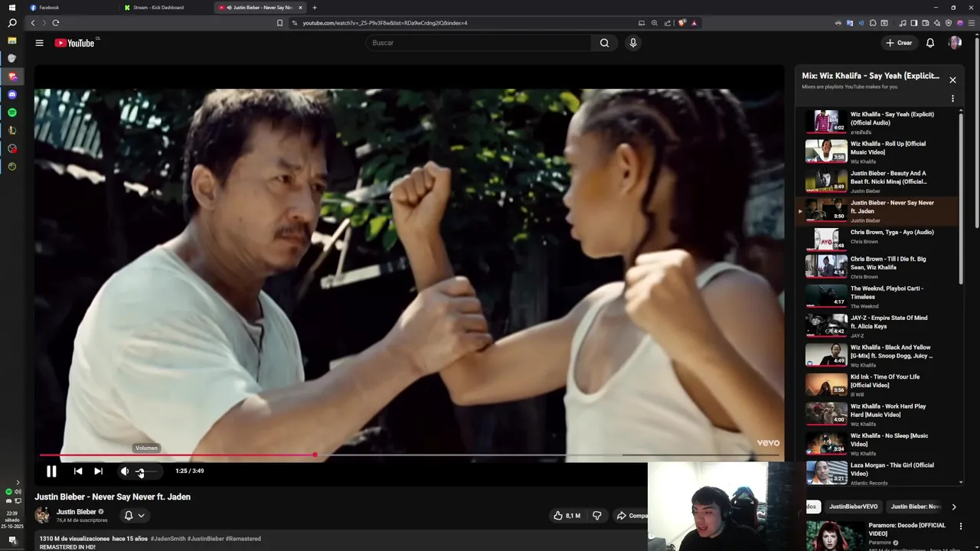The width and height of the screenshot is (980, 551).
Task: Play Wiz Khalifa - No Sleep [Music Video]
Action: (x=877, y=444)
